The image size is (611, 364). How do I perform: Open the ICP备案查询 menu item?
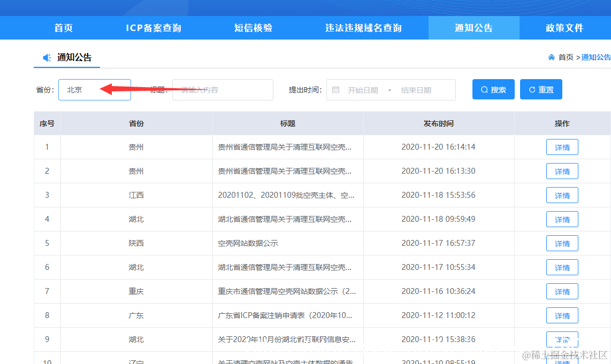155,28
